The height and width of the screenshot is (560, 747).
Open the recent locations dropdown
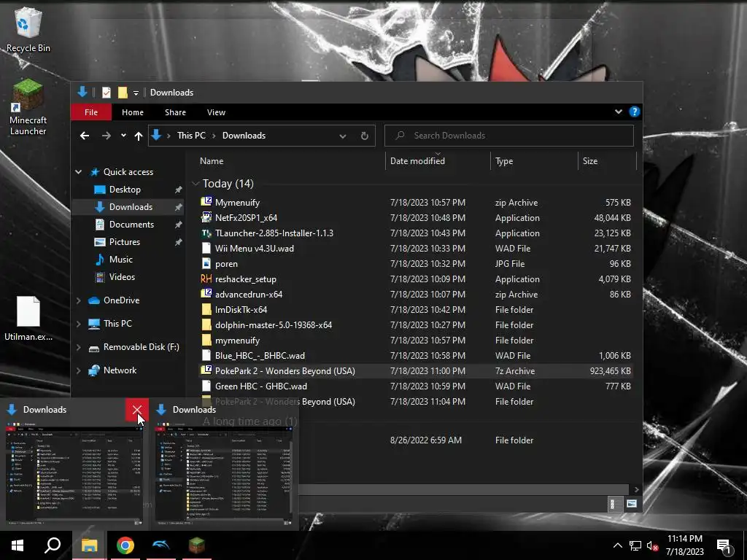click(x=123, y=136)
